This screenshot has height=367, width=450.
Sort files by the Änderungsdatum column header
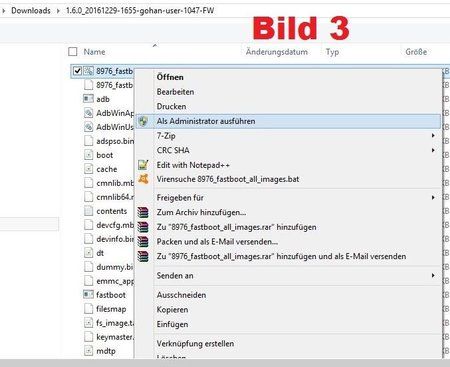click(277, 52)
